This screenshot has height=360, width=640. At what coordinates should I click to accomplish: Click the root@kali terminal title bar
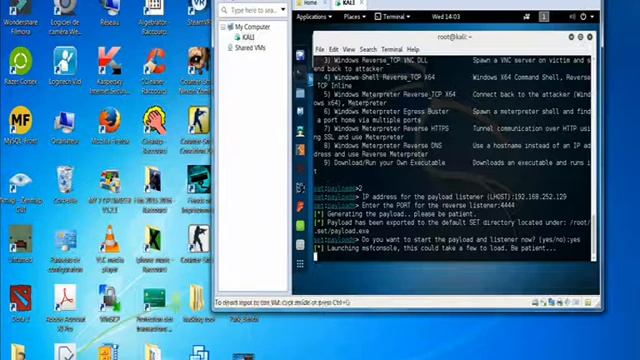454,37
